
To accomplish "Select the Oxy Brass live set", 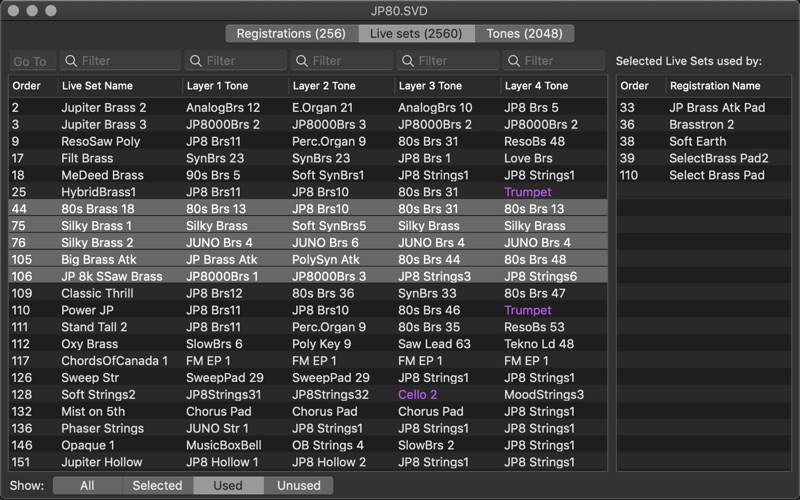I will pyautogui.click(x=308, y=344).
